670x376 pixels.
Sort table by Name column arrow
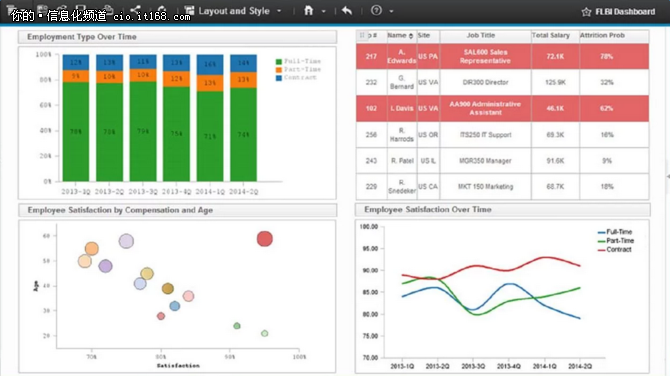coord(411,36)
